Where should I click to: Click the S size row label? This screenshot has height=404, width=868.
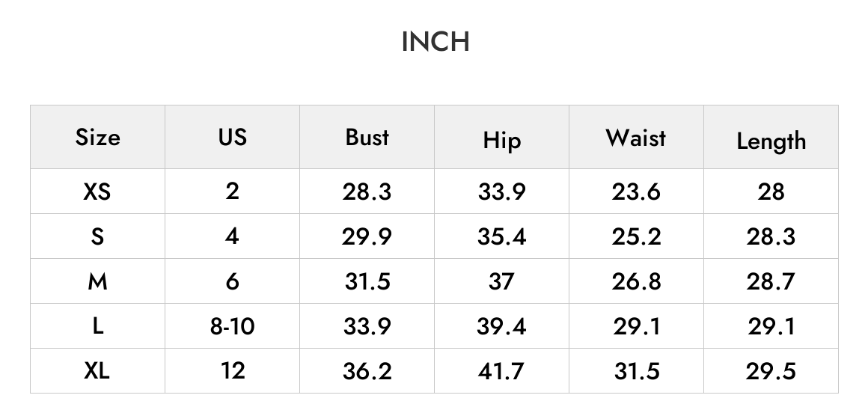97,236
